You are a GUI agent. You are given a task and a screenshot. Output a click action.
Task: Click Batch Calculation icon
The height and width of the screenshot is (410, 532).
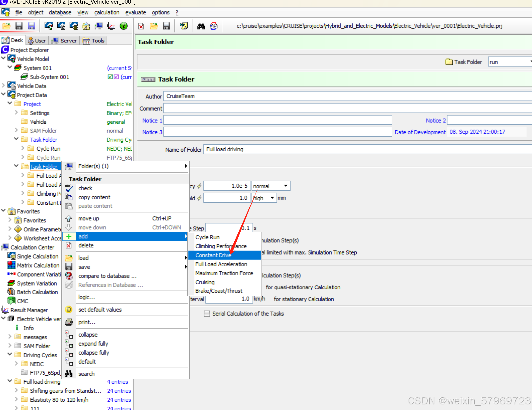coord(11,292)
